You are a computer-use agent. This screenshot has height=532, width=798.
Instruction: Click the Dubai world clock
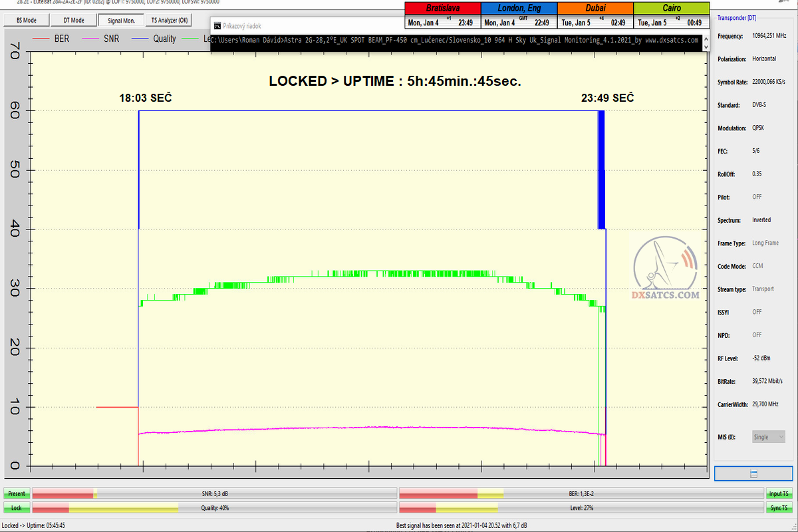595,15
